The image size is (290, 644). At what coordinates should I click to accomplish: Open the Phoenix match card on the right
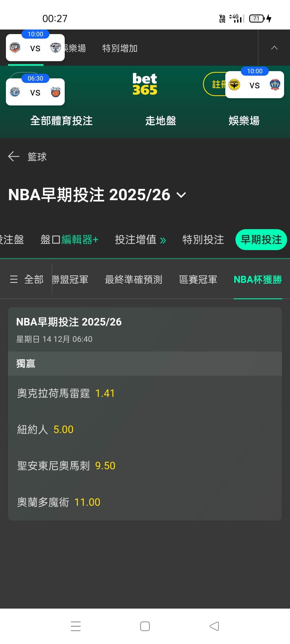(254, 85)
